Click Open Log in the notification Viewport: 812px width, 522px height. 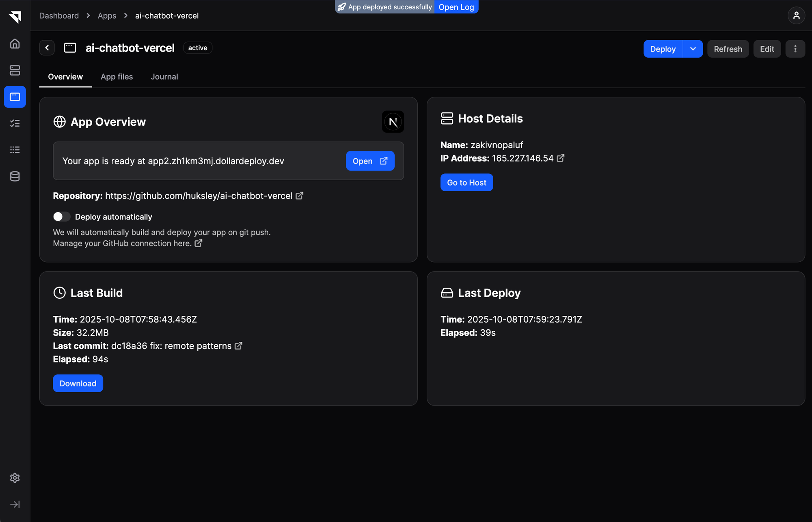456,7
